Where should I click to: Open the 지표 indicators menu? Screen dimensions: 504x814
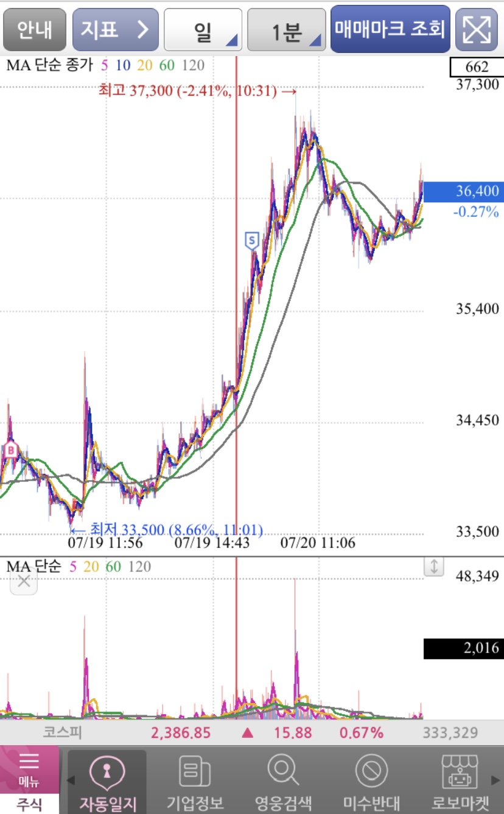(116, 29)
